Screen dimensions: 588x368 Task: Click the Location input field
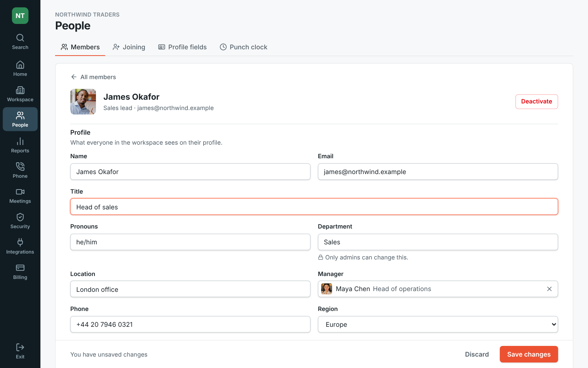pyautogui.click(x=190, y=289)
